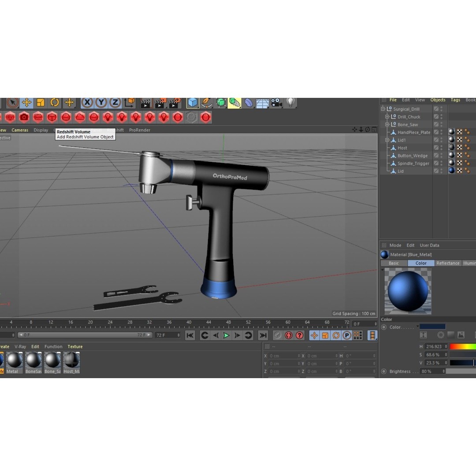Add Redshift Proxy cube object

[x=52, y=117]
